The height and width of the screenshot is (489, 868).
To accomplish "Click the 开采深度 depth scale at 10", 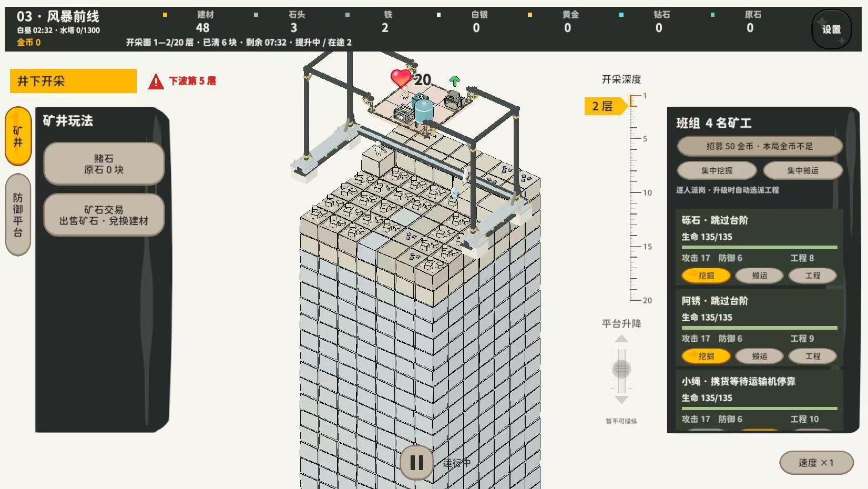I will point(642,192).
